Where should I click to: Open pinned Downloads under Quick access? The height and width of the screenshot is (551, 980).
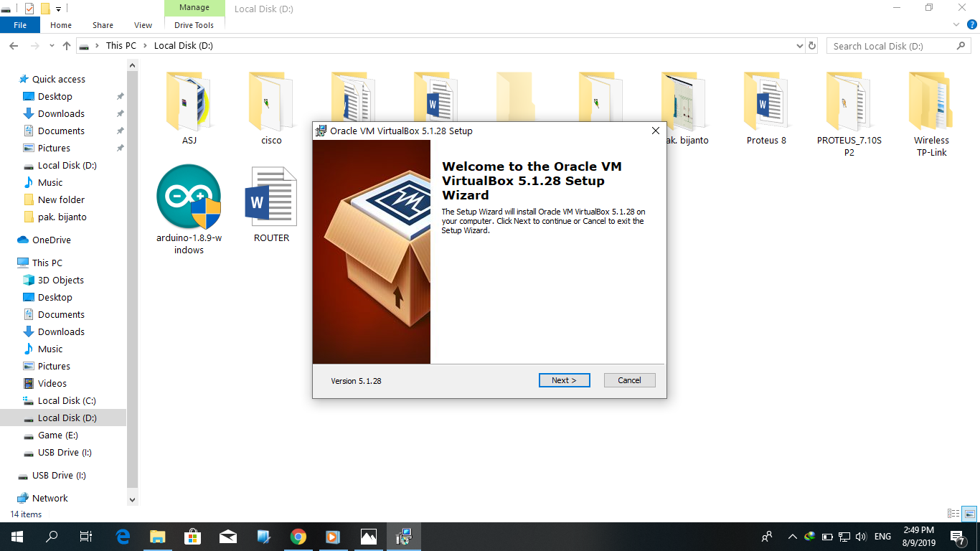(x=61, y=113)
